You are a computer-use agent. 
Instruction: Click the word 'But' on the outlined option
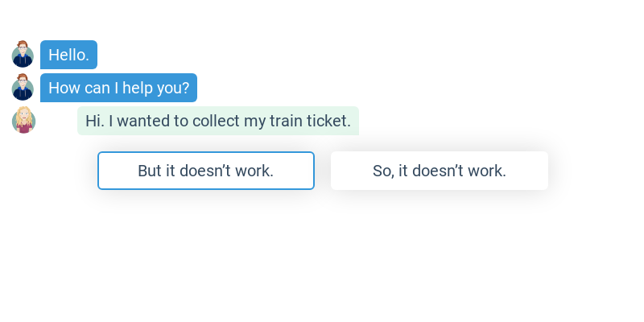coord(150,171)
